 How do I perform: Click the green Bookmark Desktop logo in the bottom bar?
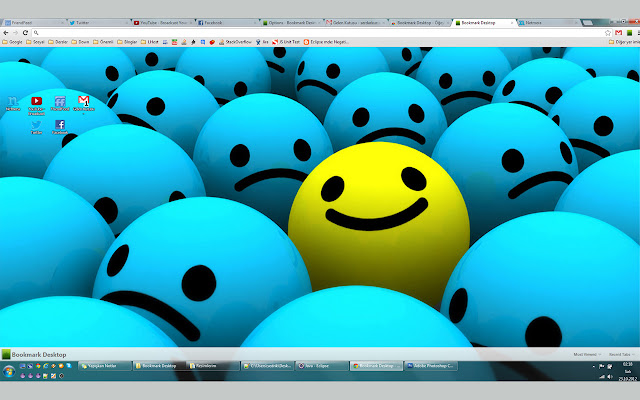pos(6,354)
